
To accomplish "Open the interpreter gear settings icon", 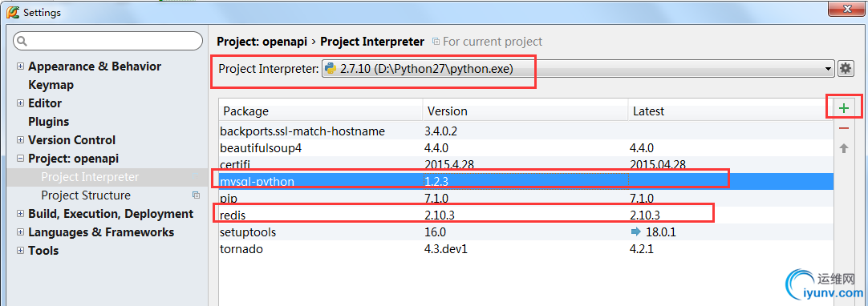I will [846, 69].
